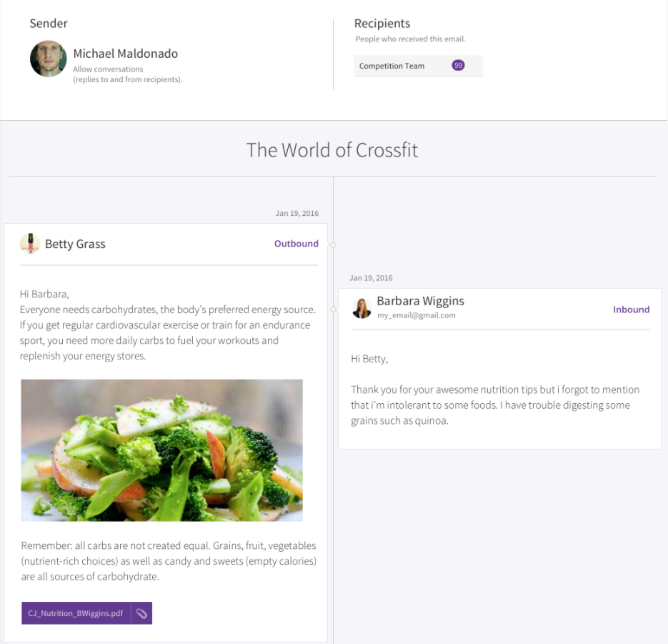Select the Competition Team recipient chip
This screenshot has width=668, height=644.
[418, 66]
